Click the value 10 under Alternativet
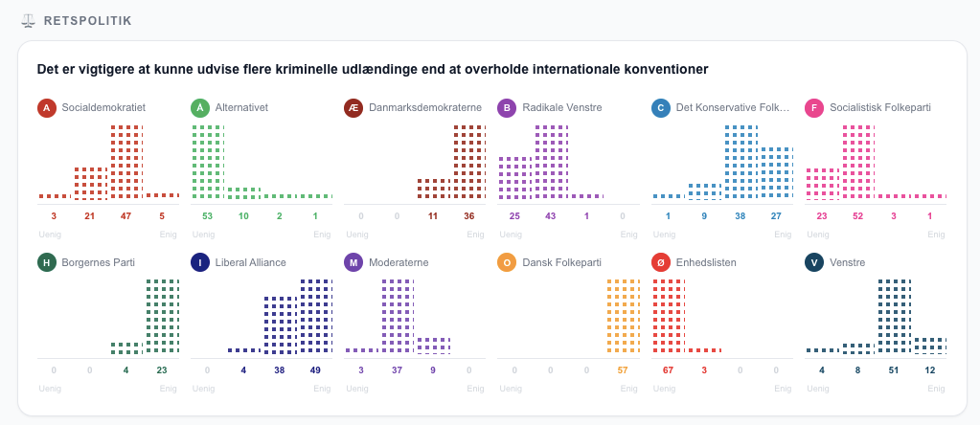Screen dimensions: 980x425 click(243, 216)
